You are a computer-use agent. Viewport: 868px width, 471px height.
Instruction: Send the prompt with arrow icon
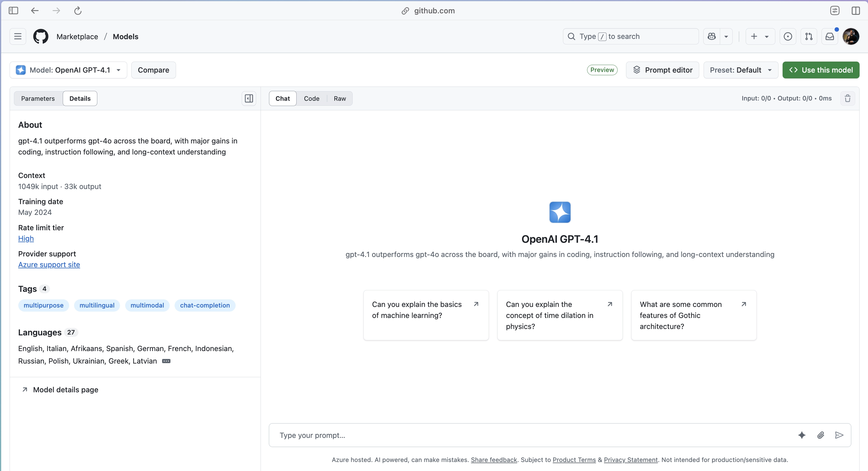tap(839, 435)
